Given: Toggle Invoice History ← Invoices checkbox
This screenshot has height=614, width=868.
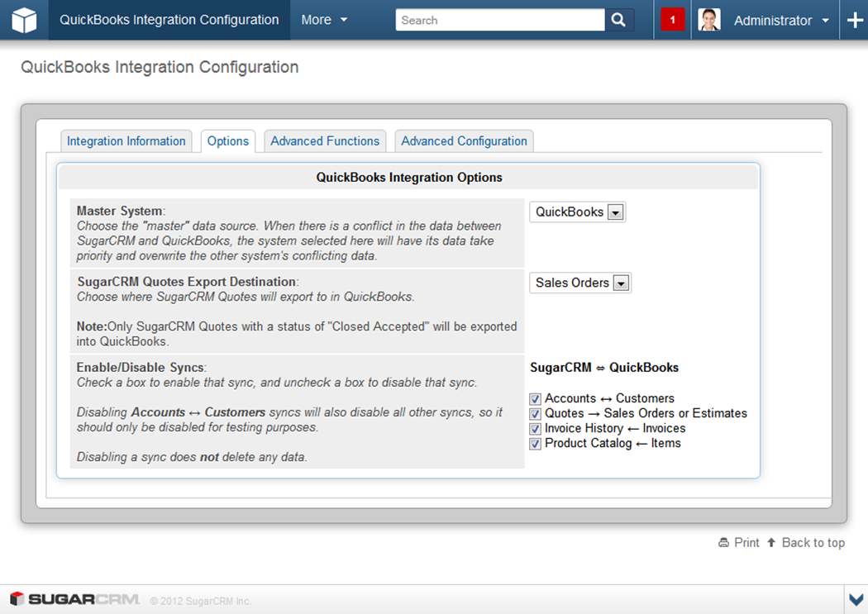Looking at the screenshot, I should coord(535,429).
